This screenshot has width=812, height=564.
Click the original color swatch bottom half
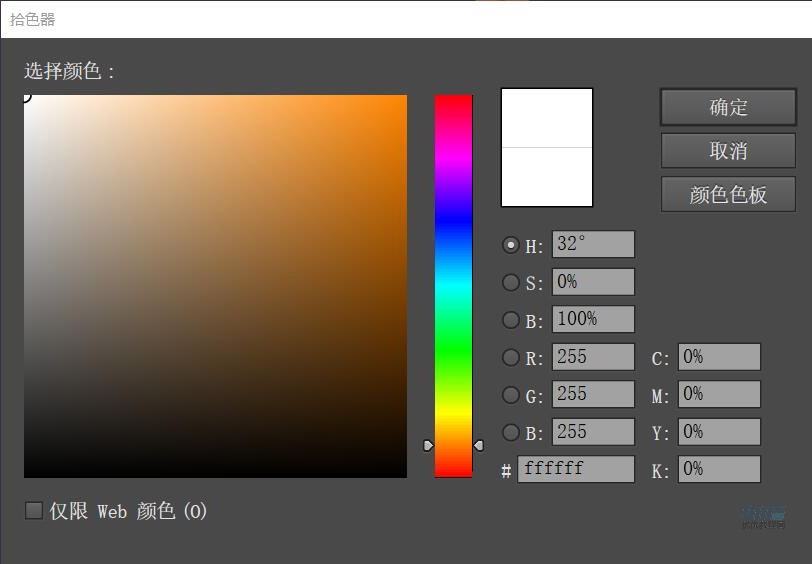(546, 177)
